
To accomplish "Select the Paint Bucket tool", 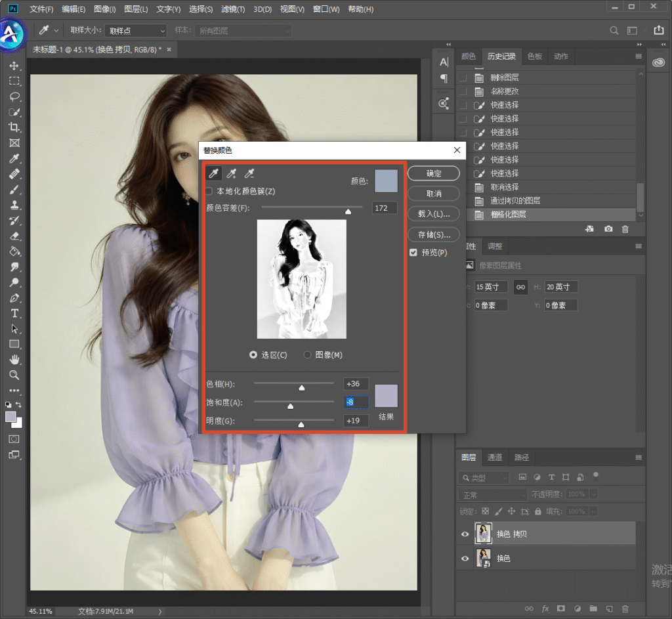I will point(14,251).
